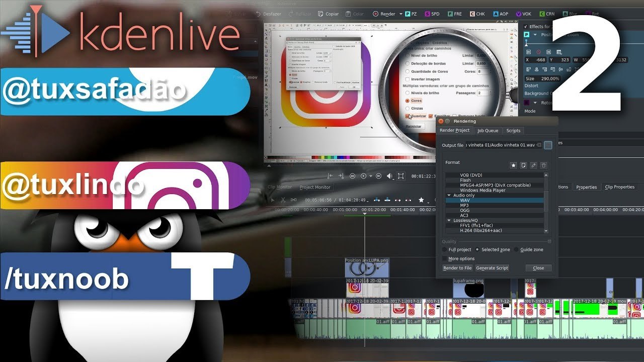This screenshot has height=362, width=644.
Task: Set zone in point on monitor
Action: [330, 176]
